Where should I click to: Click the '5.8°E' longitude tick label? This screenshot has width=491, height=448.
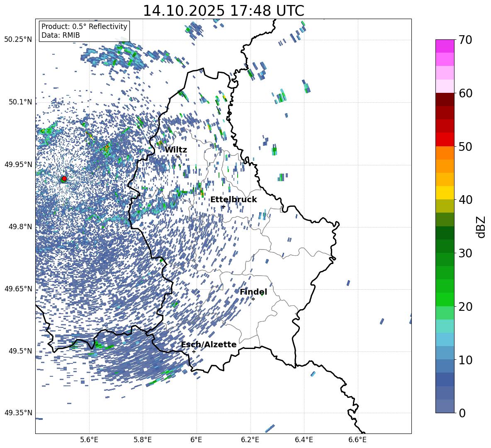(x=143, y=440)
